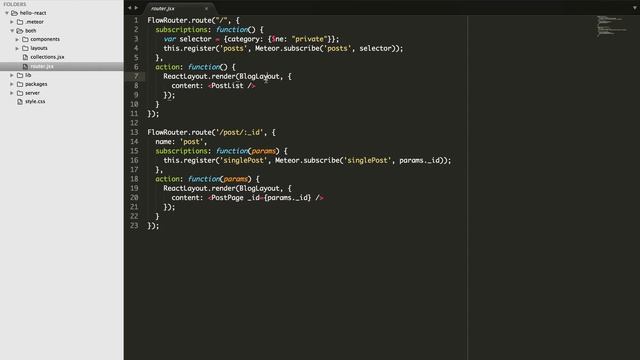
Task: Collapse the both folder arrow
Action: tap(12, 31)
